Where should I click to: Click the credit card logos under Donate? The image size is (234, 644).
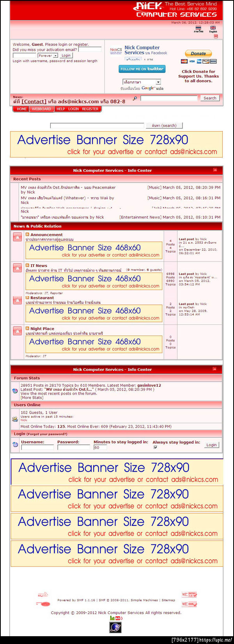(x=199, y=61)
